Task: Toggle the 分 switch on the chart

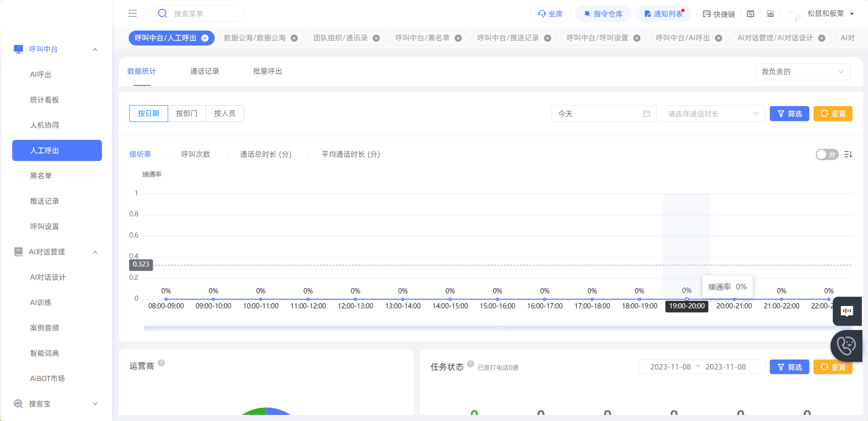Action: point(827,154)
